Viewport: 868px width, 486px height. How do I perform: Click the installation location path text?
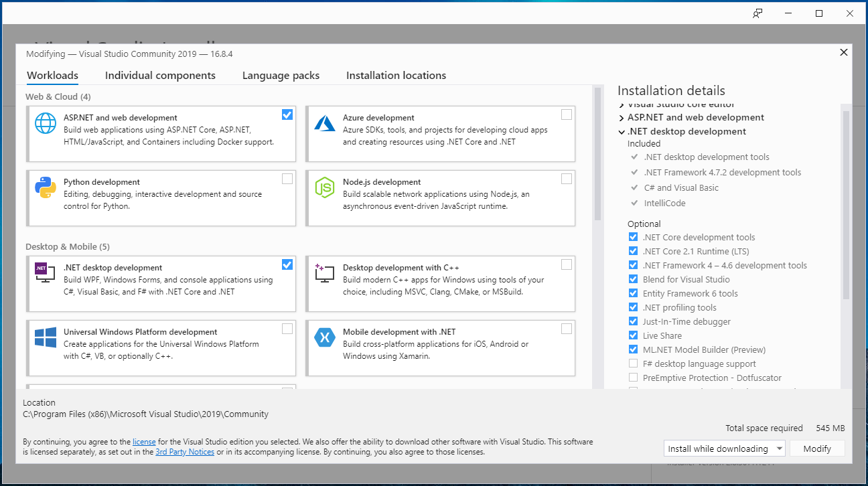pyautogui.click(x=145, y=414)
